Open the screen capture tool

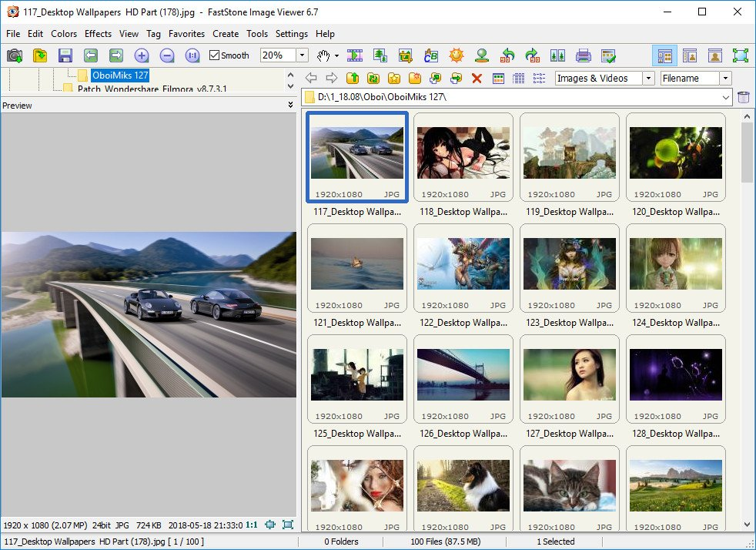coord(12,55)
